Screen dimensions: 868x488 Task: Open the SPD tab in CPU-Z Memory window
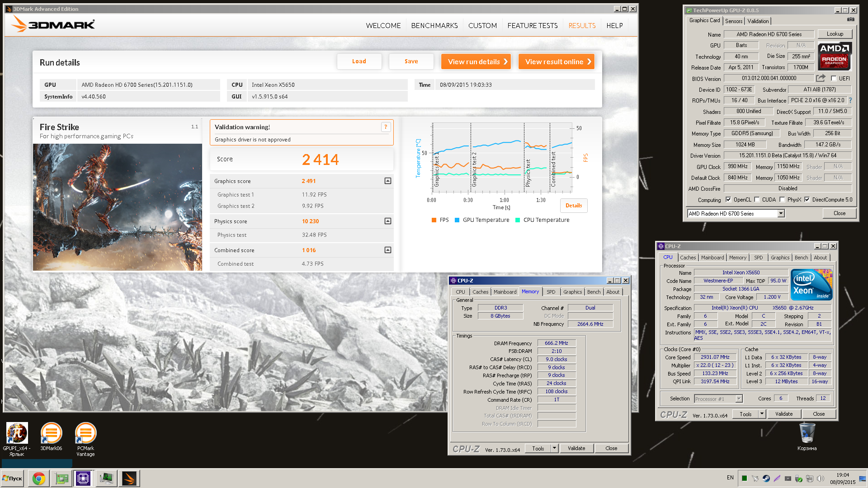pyautogui.click(x=551, y=292)
